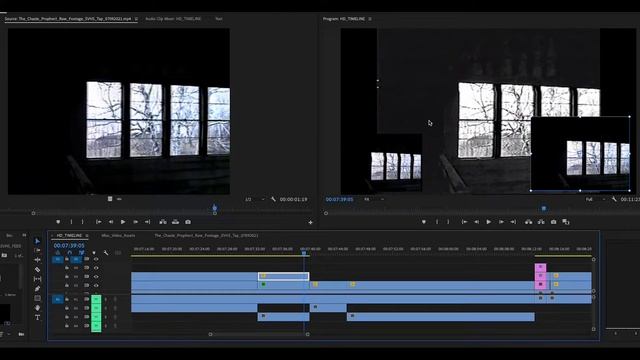Select the Ripple Edit tool
The image size is (640, 360).
coord(37,260)
